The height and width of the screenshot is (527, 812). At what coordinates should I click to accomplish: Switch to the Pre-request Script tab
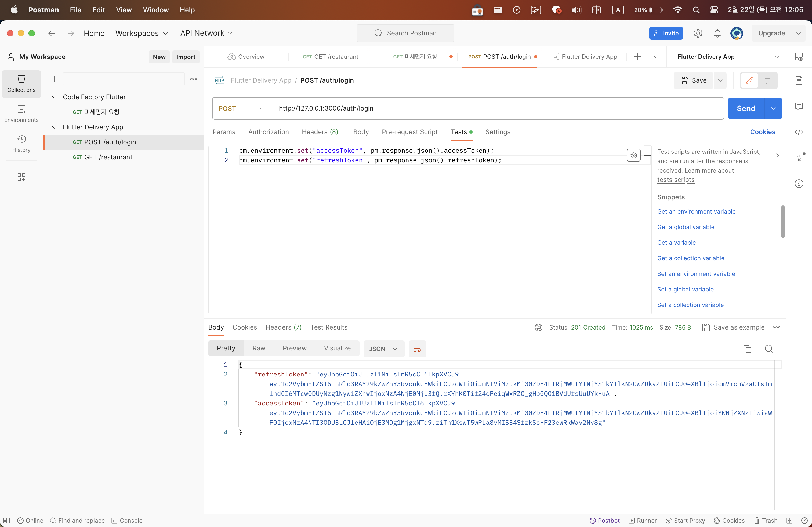coord(409,132)
